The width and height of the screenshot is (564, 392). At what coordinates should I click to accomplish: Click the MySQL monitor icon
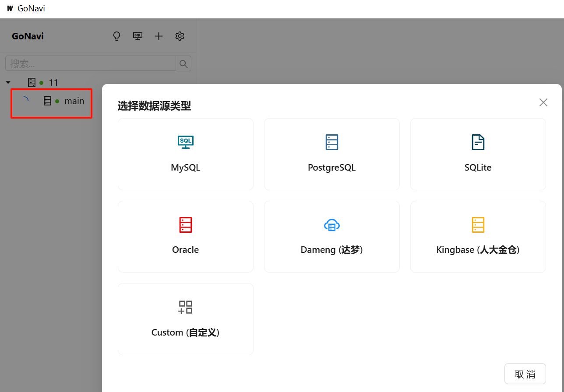coord(186,142)
